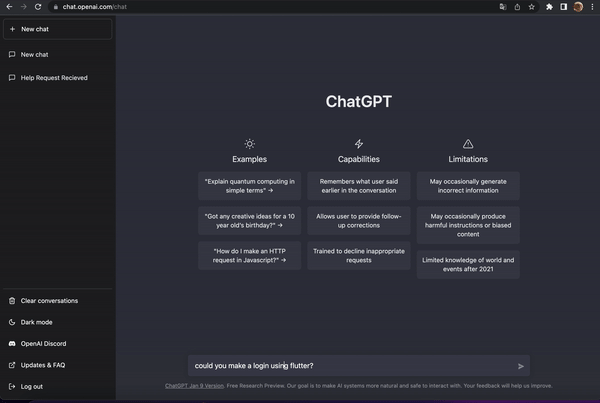Click 'May occasionally generate incorrect information' card

tap(468, 186)
